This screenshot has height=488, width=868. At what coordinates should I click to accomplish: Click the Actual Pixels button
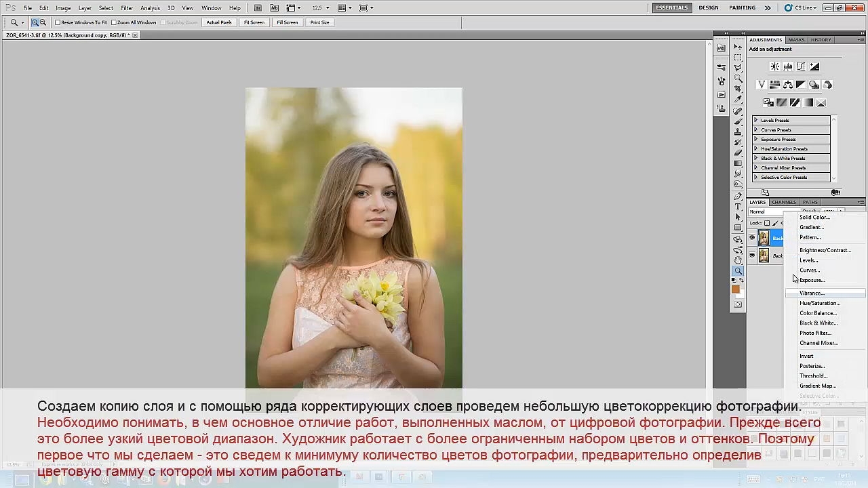tap(219, 22)
